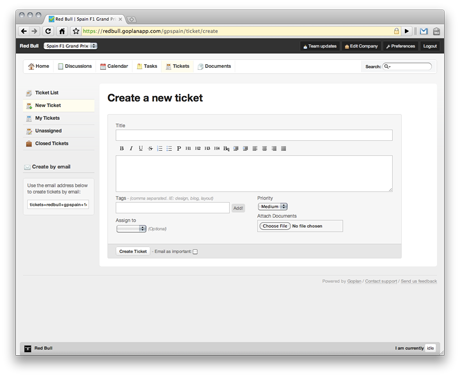
Task: Open the Tasks tab
Action: click(147, 66)
